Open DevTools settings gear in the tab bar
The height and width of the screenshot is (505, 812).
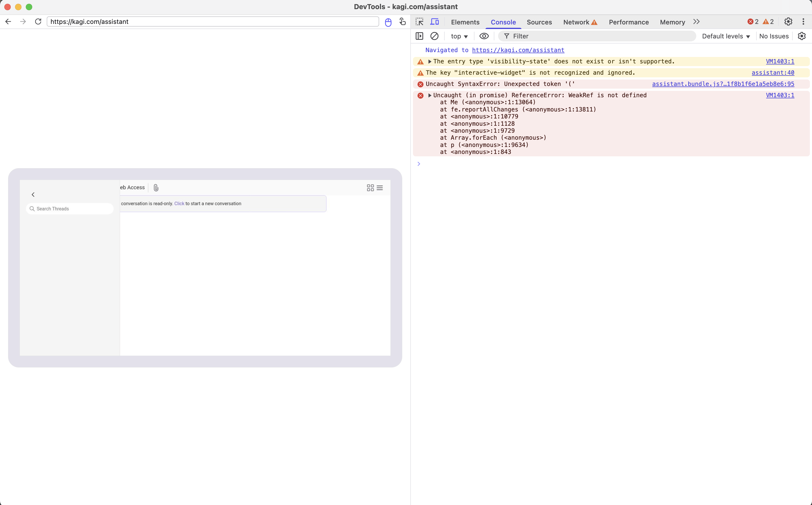coord(788,22)
